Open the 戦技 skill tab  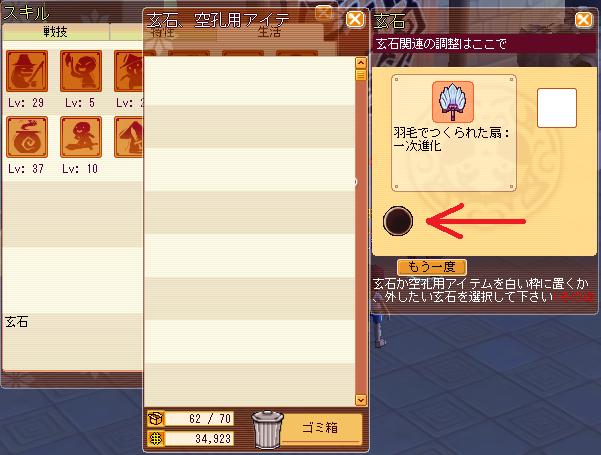[x=55, y=32]
